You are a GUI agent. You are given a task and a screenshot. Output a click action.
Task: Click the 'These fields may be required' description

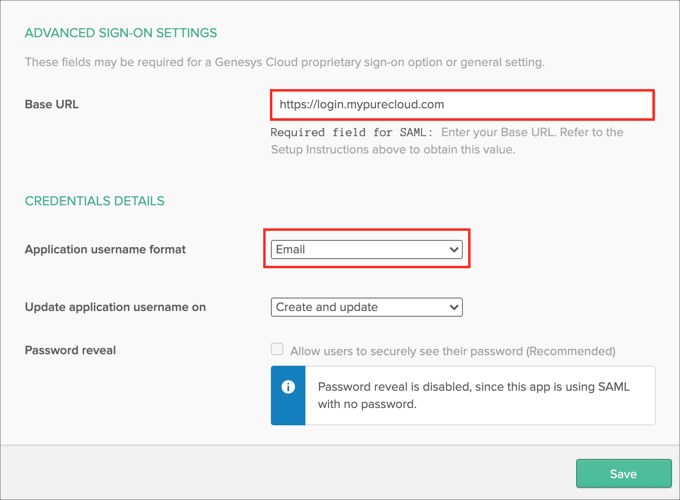(x=284, y=62)
